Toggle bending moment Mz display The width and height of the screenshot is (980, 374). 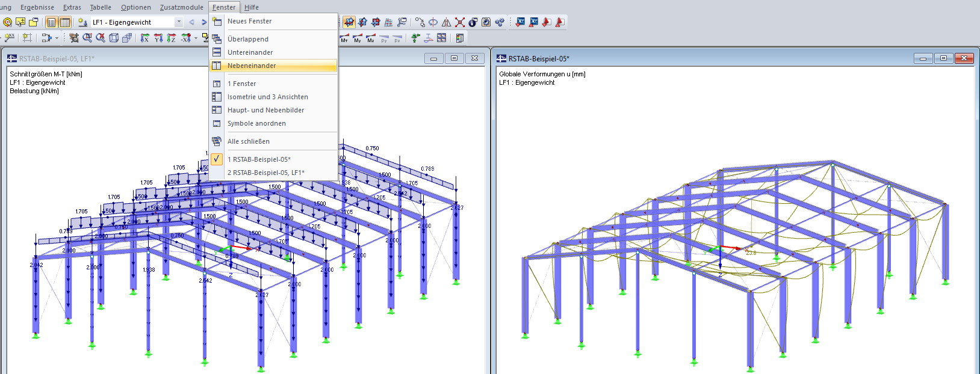coord(371,38)
